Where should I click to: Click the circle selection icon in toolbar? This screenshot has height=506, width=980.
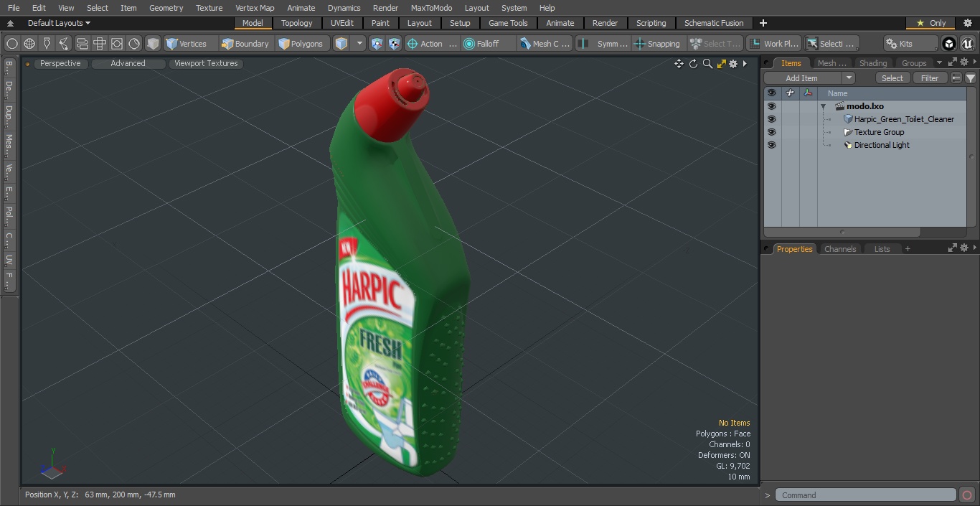[x=11, y=44]
